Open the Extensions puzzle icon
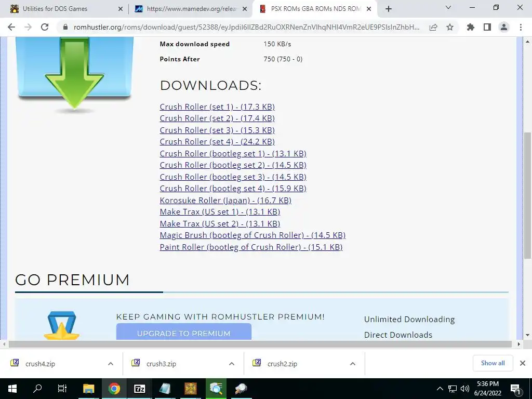 (x=471, y=27)
